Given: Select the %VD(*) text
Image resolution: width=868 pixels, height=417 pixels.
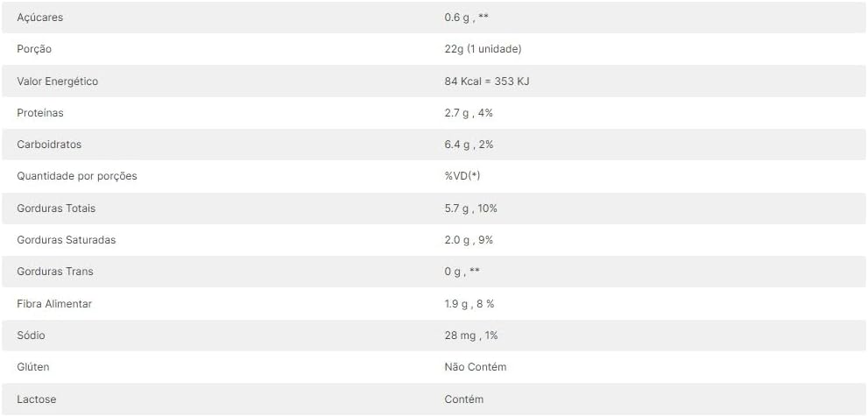Looking at the screenshot, I should pos(462,176).
